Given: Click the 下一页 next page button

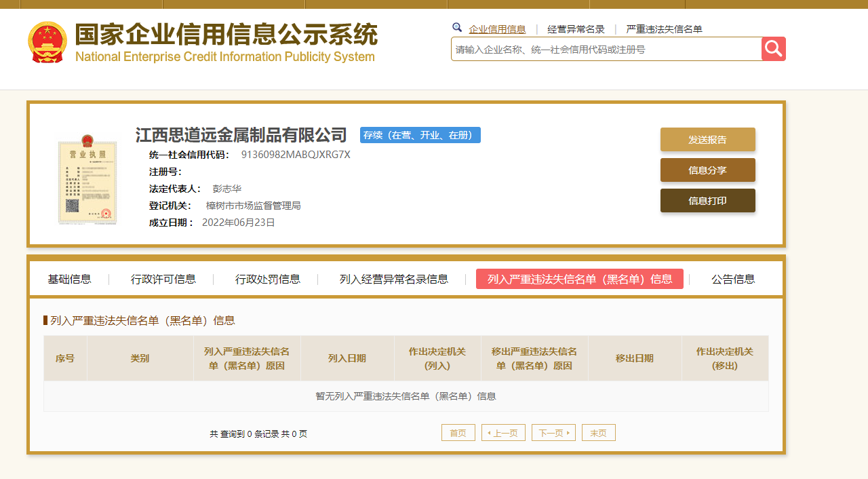Looking at the screenshot, I should click(x=553, y=433).
